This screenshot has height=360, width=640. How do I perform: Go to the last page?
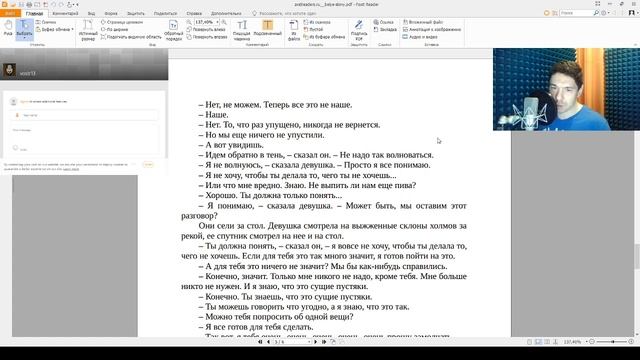[324, 342]
